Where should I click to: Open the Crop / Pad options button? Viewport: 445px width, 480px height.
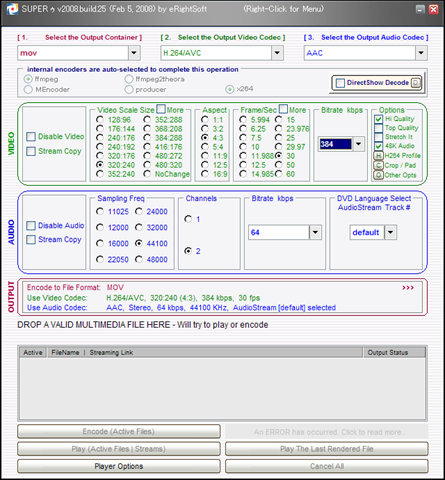pos(378,165)
